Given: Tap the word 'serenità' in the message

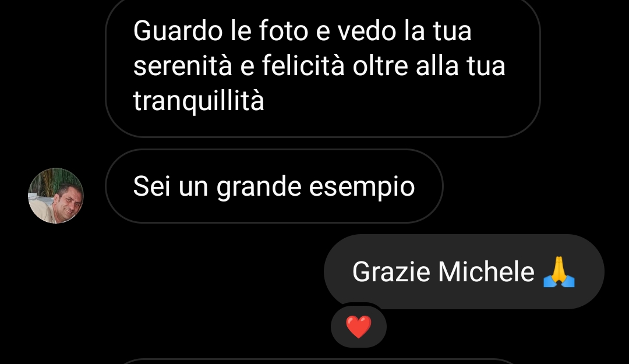Looking at the screenshot, I should pos(182,66).
